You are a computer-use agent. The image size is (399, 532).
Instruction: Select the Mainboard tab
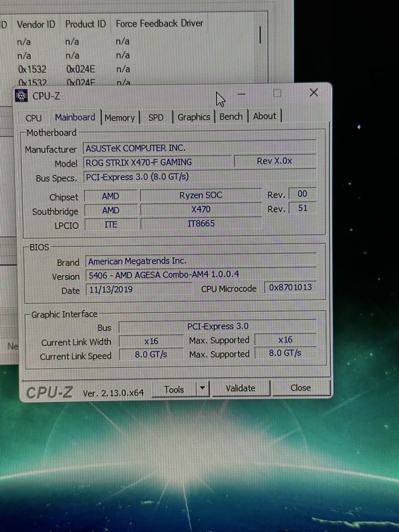click(x=75, y=118)
